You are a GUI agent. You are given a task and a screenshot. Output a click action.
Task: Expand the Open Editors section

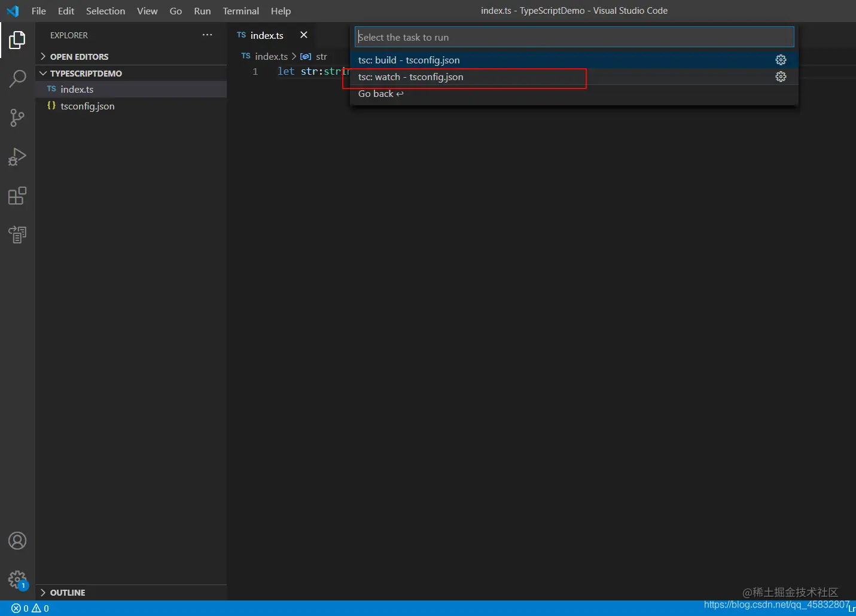(x=131, y=56)
